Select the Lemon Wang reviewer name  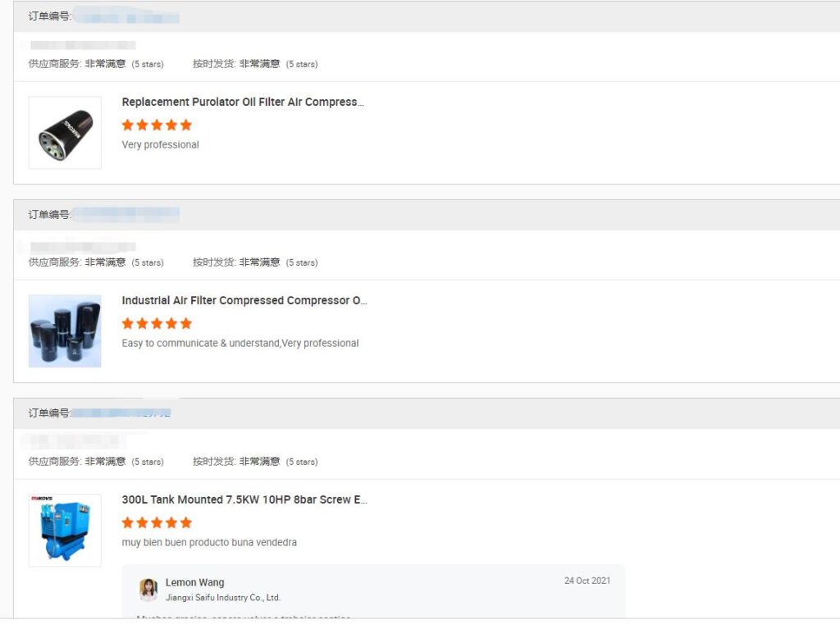point(194,582)
